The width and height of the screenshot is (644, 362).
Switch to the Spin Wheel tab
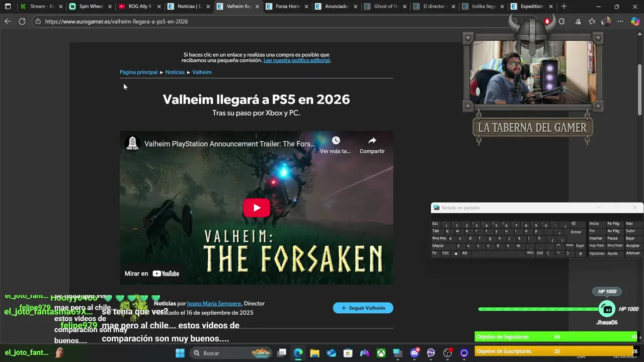(91, 7)
